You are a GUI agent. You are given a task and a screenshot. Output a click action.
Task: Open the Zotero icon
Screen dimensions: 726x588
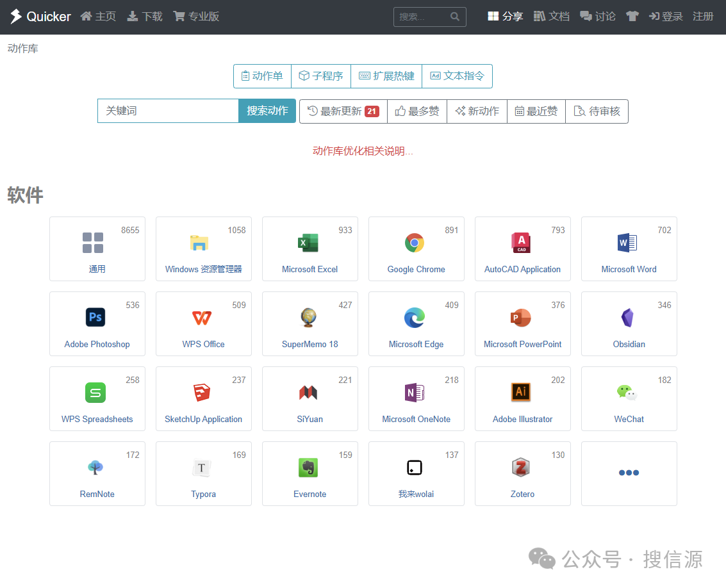click(521, 468)
